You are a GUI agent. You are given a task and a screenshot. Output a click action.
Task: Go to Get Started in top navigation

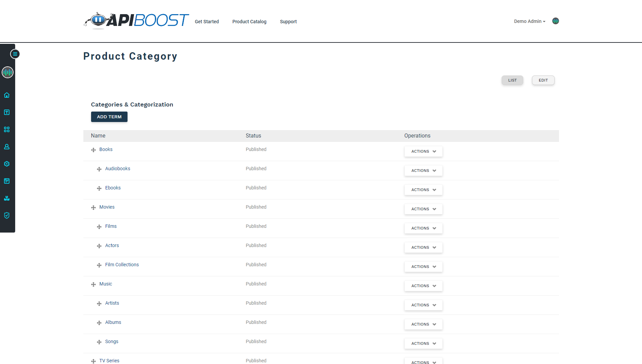pyautogui.click(x=207, y=22)
